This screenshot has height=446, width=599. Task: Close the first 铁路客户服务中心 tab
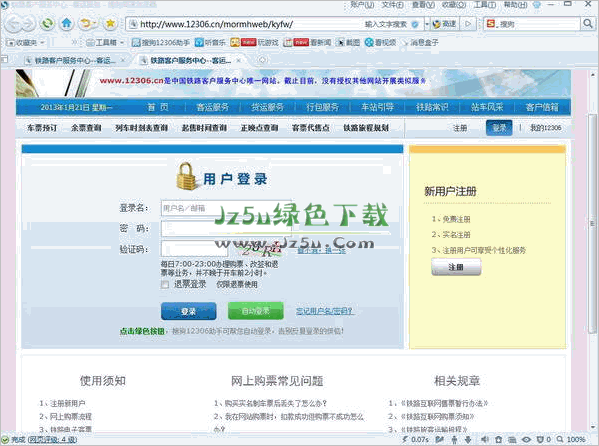pyautogui.click(x=123, y=60)
